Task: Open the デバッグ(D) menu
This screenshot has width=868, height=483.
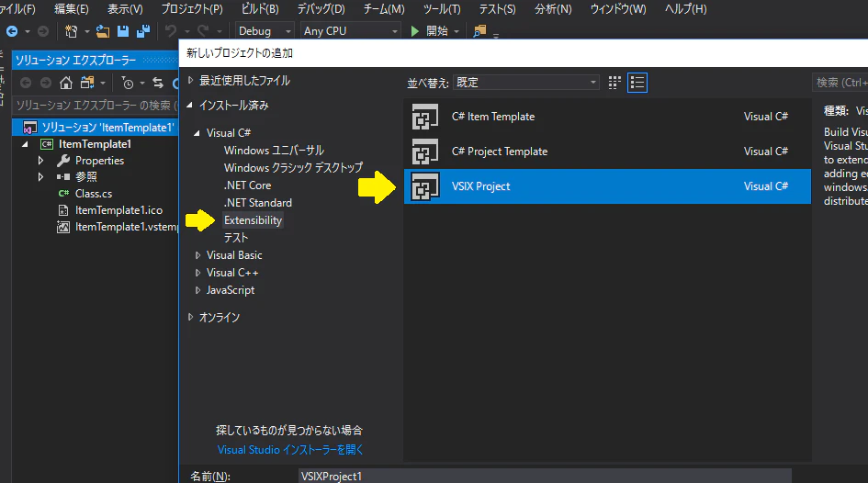Action: click(x=321, y=9)
